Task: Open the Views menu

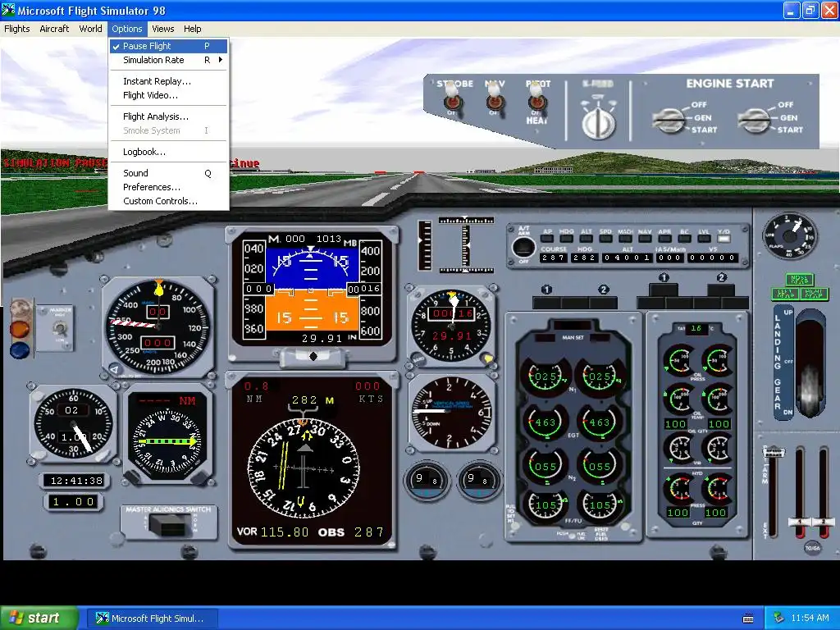Action: tap(162, 29)
